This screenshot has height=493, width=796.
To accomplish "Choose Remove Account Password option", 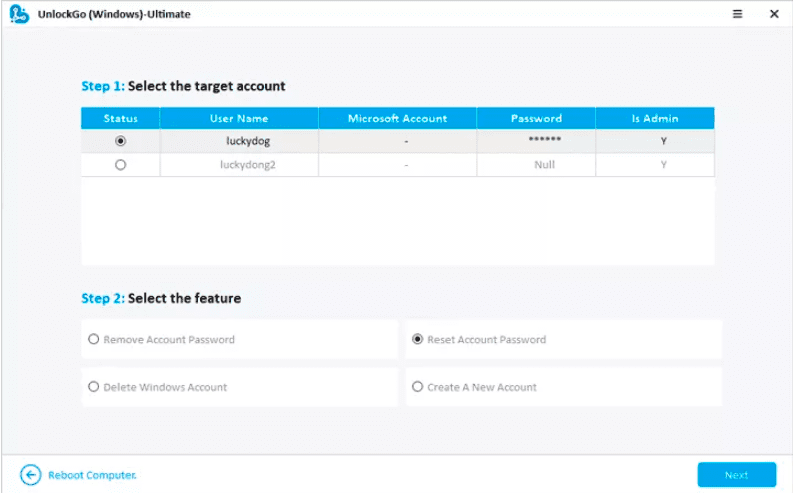I will click(94, 339).
